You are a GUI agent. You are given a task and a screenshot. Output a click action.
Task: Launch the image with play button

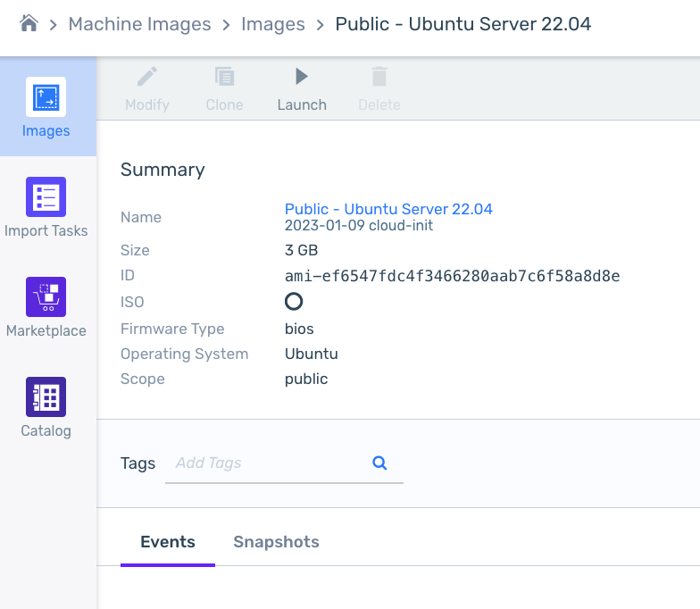click(302, 89)
